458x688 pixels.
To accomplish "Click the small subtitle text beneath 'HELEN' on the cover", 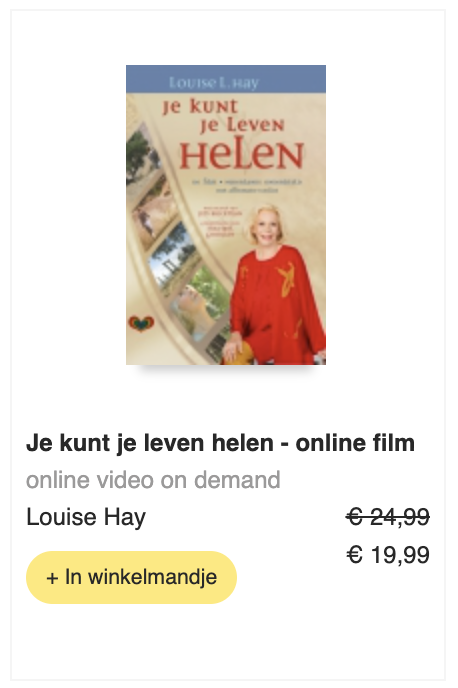I will tap(248, 186).
